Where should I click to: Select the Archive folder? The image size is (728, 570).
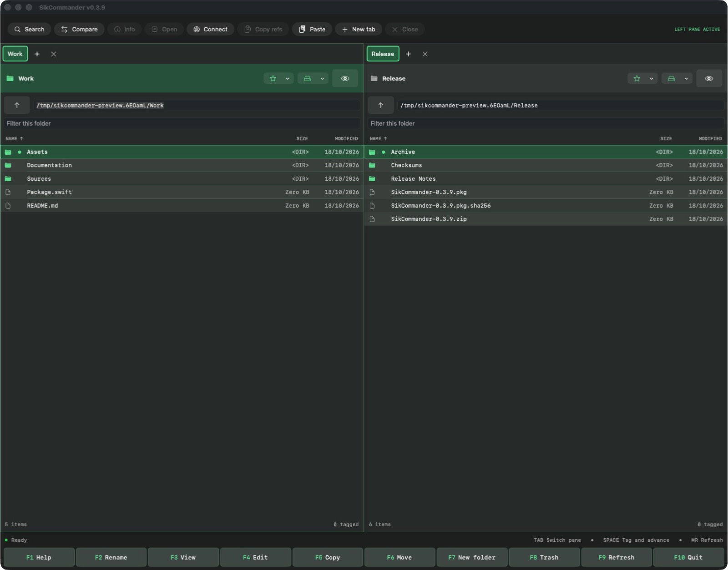click(x=546, y=152)
